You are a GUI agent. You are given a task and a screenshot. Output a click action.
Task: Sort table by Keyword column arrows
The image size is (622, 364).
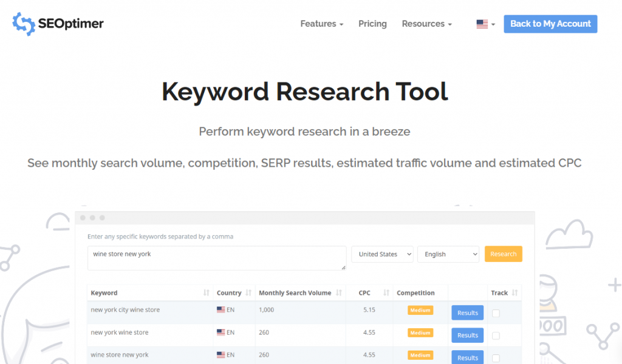(x=207, y=293)
